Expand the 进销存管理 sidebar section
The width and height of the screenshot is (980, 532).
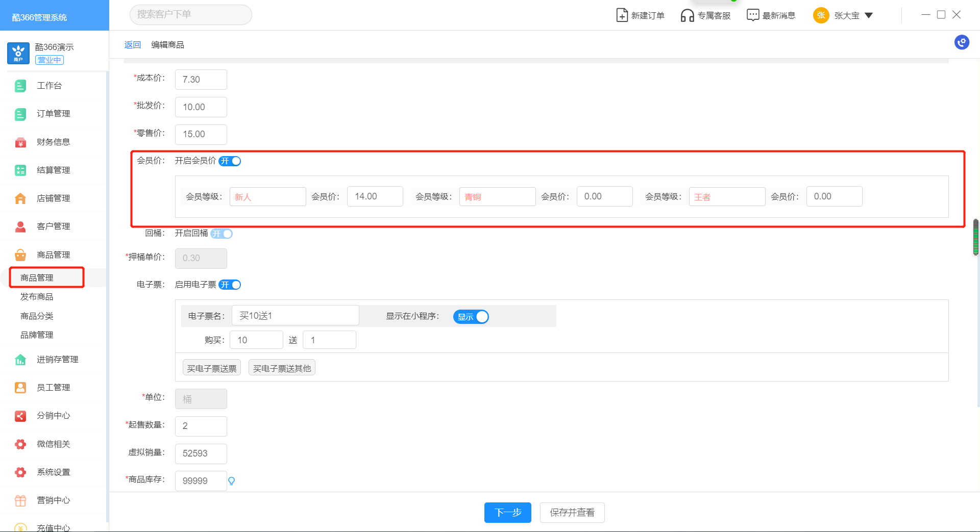pyautogui.click(x=57, y=359)
